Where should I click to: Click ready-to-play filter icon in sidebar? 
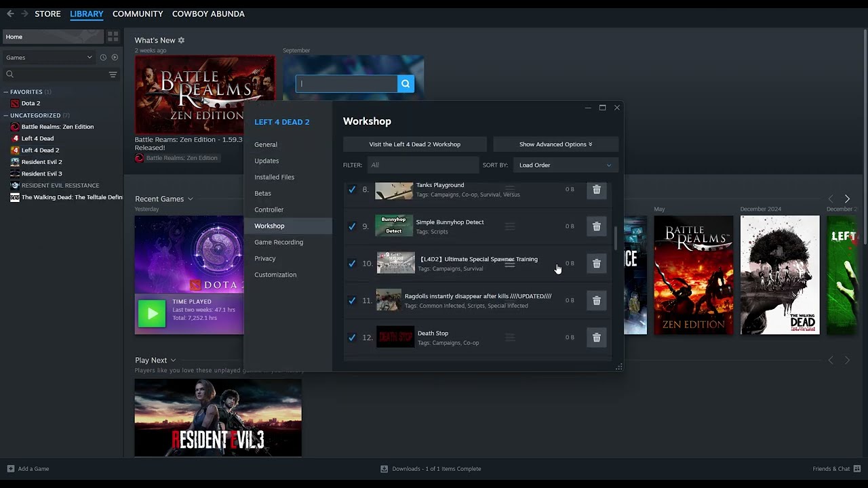pos(115,58)
